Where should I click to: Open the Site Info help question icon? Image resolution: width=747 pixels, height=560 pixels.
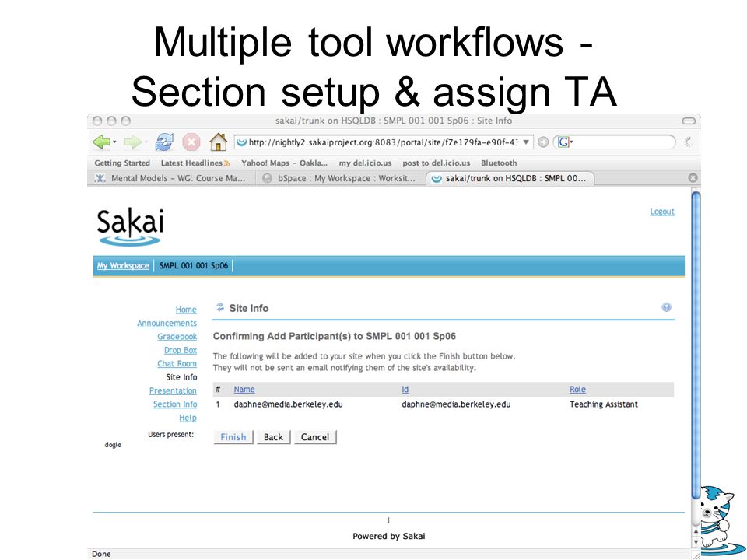pos(667,307)
